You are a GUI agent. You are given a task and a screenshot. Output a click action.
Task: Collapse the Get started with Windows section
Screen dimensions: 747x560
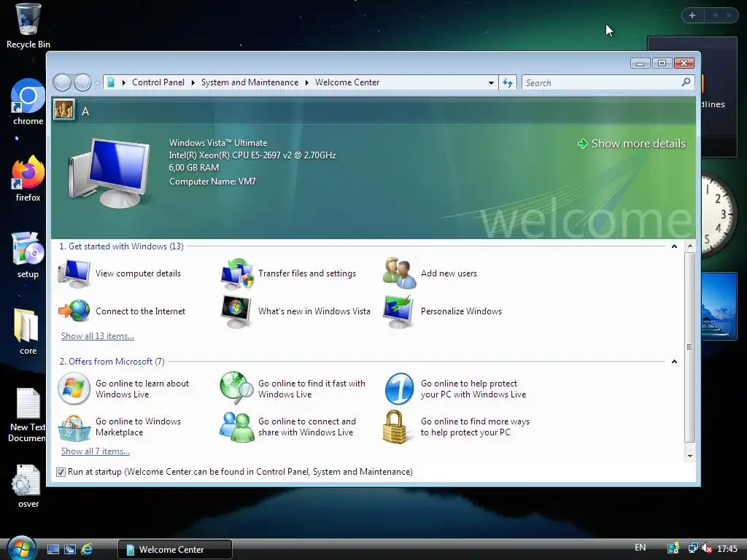[x=674, y=246]
